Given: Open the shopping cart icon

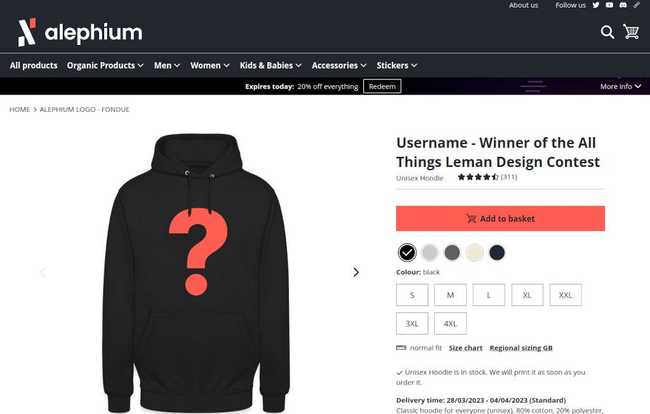Looking at the screenshot, I should point(631,31).
